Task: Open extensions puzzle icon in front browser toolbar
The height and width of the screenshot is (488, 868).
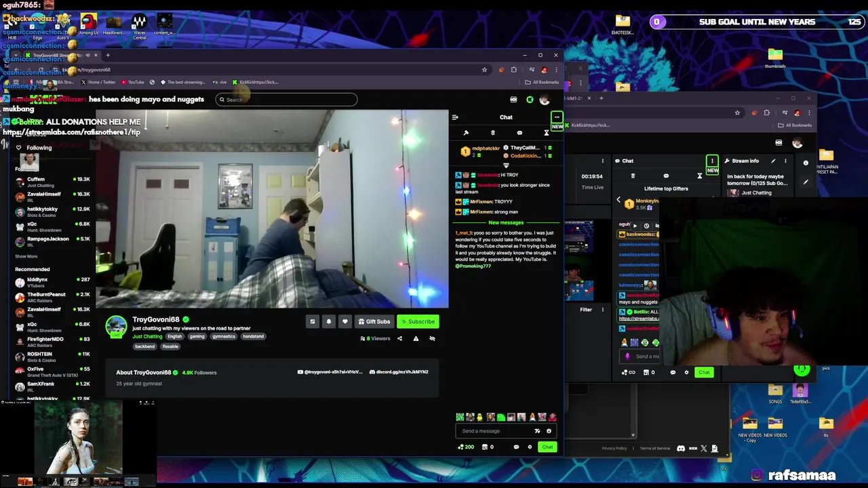Action: 513,70
